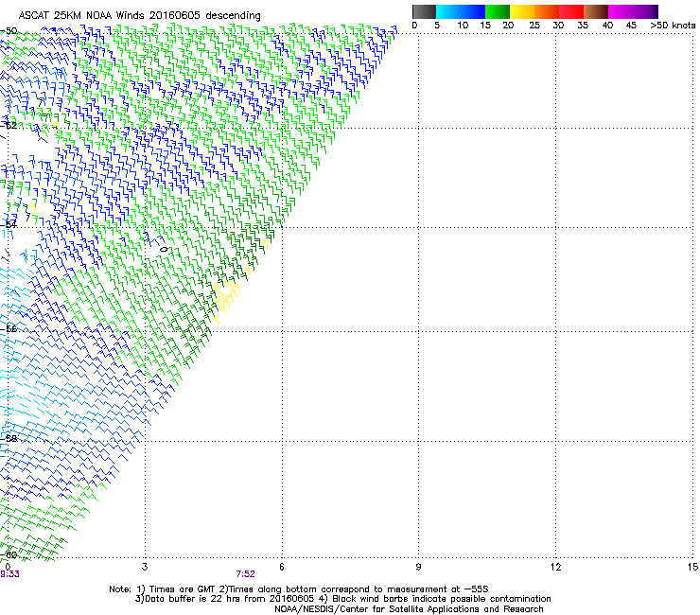The width and height of the screenshot is (700, 615).
Task: Click the brown 35-40 knots legend swatch
Action: (x=596, y=11)
